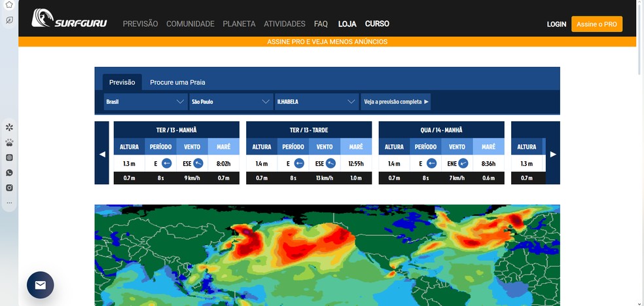Open the first Instagram icon in sidebar
Viewport: 644px width, 306px height.
9,157
